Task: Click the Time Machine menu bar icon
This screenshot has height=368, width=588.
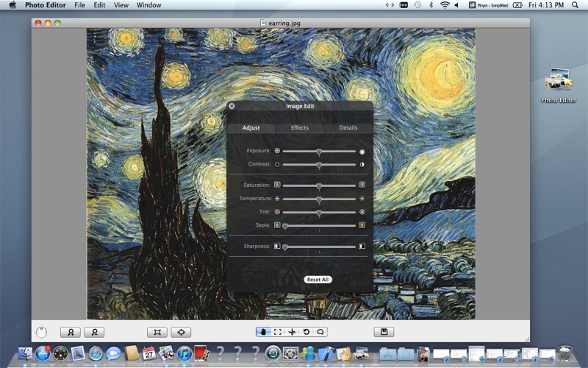Action: [417, 5]
